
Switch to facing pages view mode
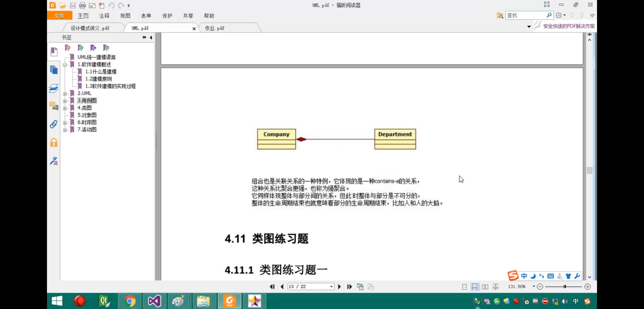[x=485, y=287]
